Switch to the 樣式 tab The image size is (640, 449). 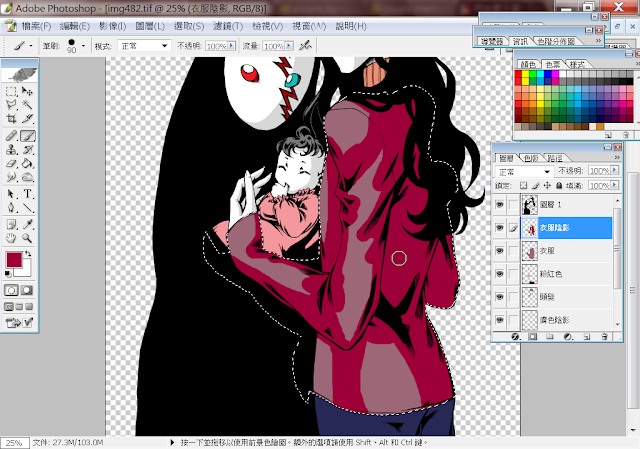577,64
